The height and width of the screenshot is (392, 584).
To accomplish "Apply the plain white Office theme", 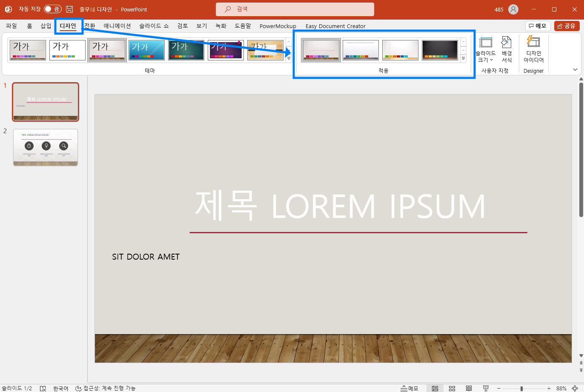I will (68, 50).
